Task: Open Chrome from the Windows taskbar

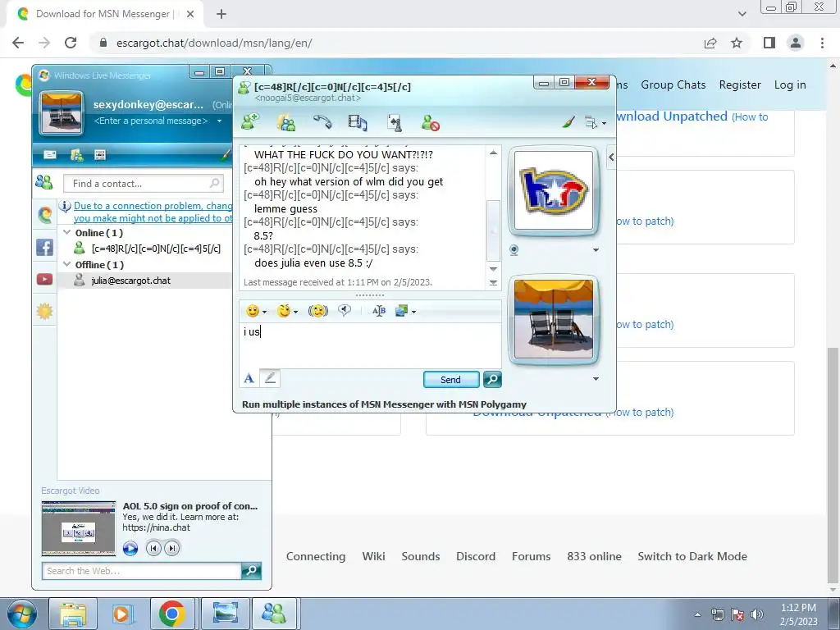Action: click(172, 614)
